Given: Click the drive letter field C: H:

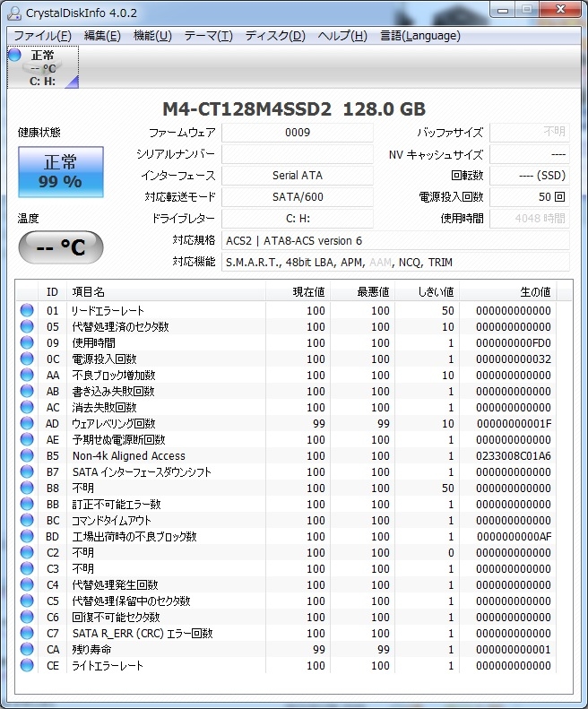Looking at the screenshot, I should 298,219.
